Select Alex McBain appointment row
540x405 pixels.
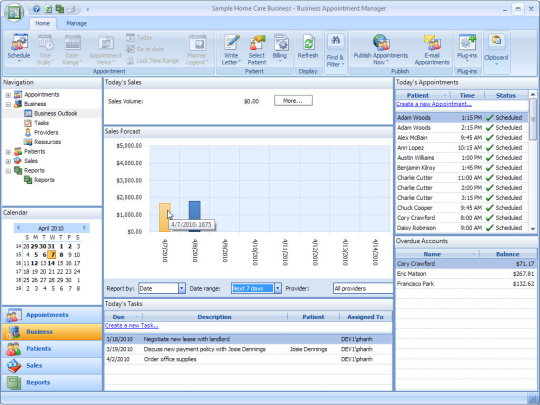click(461, 138)
